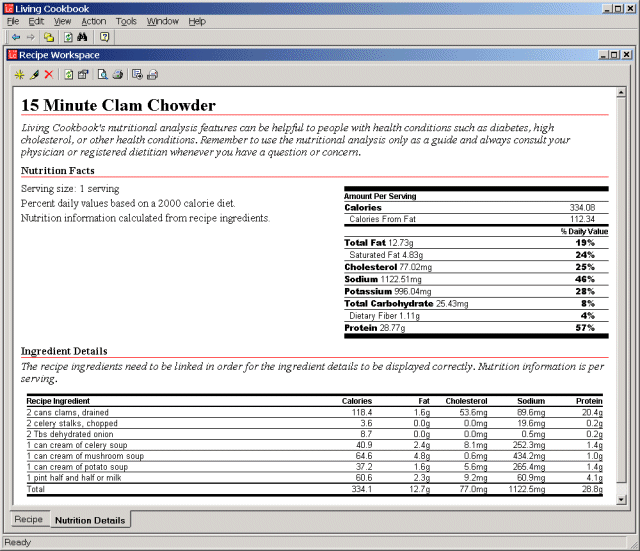Click the '2 Tbs dehydrated onion' ingredient row
Image resolution: width=640 pixels, height=551 pixels.
pos(315,434)
